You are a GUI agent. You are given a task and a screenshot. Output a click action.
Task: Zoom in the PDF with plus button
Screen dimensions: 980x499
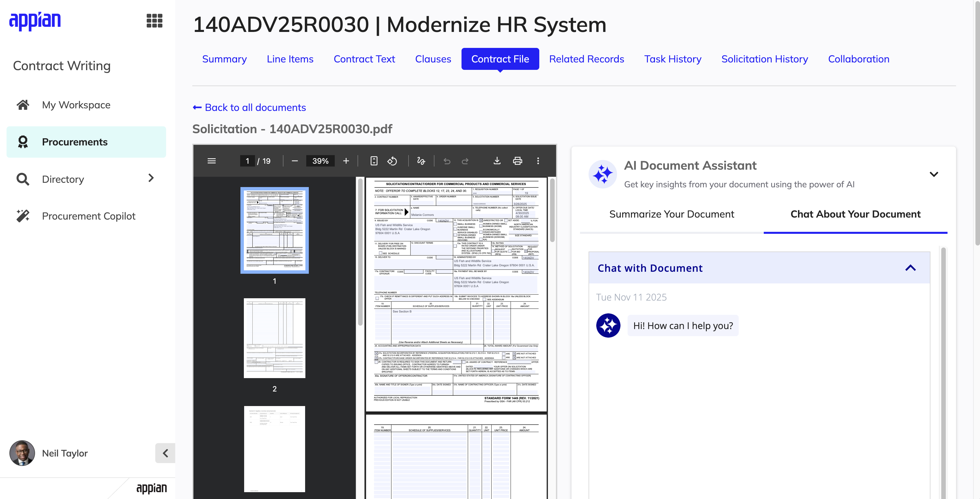[x=346, y=161]
